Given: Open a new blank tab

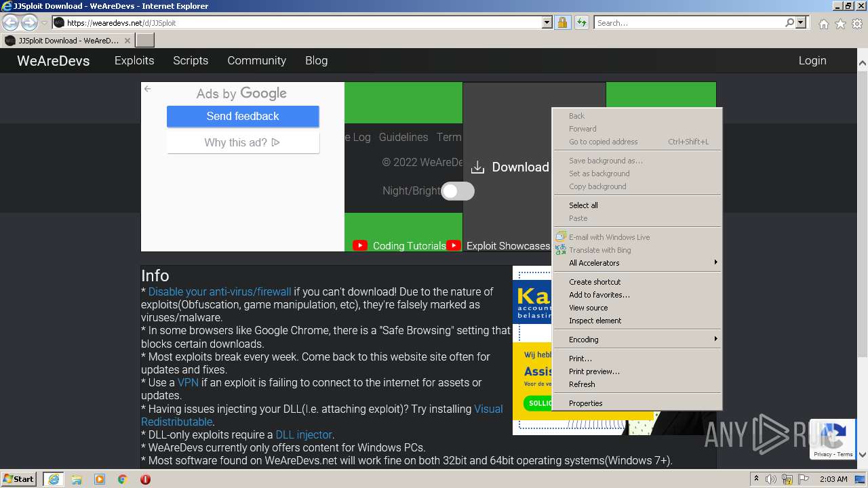Looking at the screenshot, I should pyautogui.click(x=145, y=41).
